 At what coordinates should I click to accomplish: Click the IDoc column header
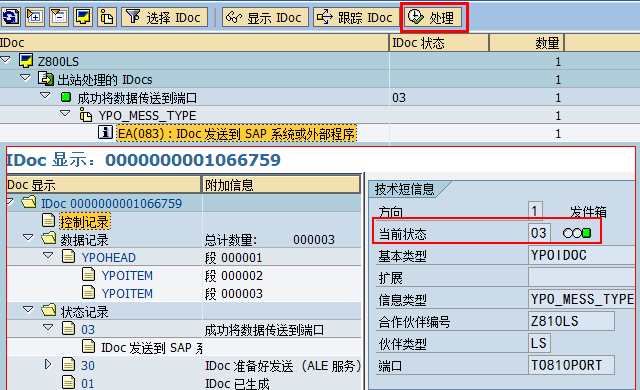pyautogui.click(x=194, y=42)
